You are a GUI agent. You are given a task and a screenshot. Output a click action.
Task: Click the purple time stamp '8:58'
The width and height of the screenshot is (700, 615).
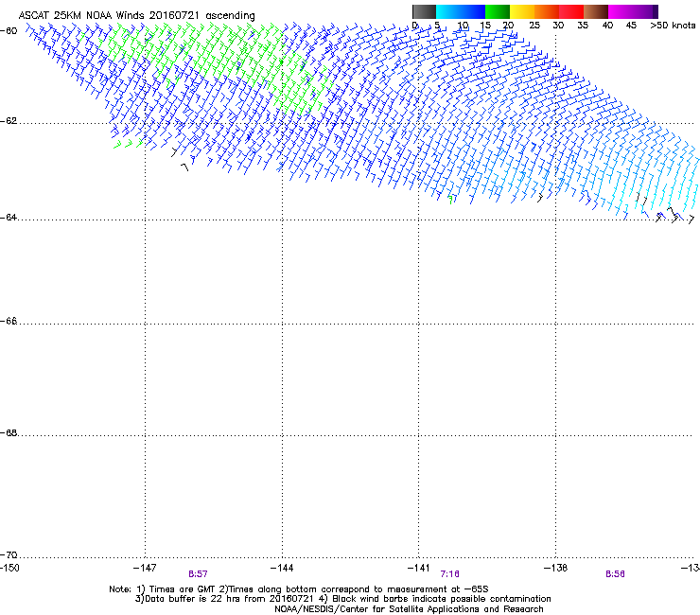coord(615,574)
